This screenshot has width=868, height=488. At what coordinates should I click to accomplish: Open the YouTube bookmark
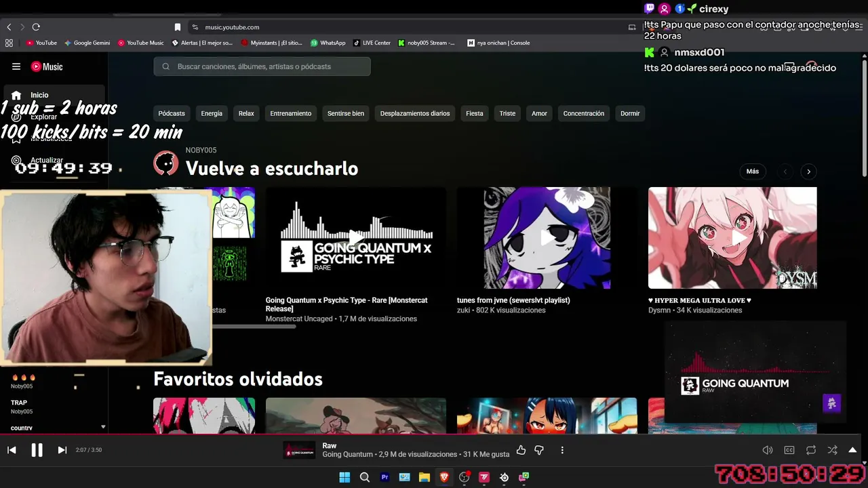click(42, 43)
